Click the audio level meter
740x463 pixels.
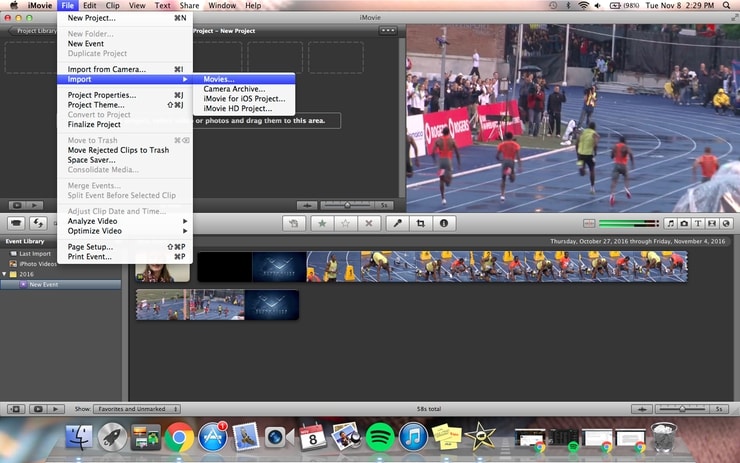coord(628,223)
